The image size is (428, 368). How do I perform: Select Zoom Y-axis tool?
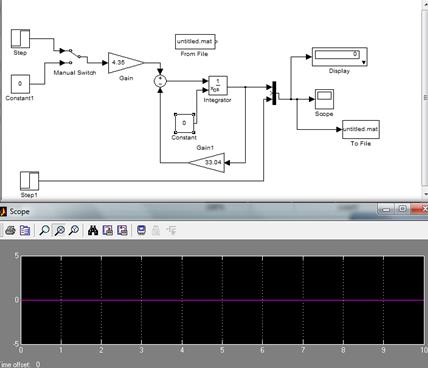pos(74,230)
